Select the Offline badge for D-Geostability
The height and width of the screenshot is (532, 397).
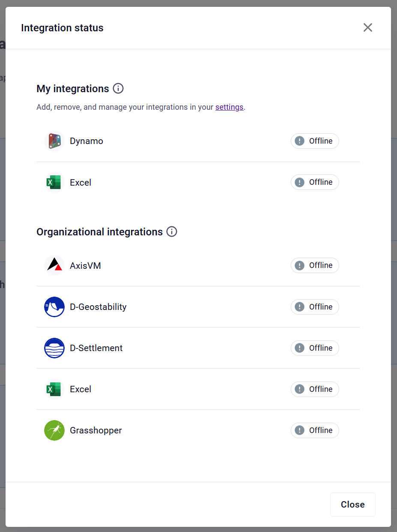[x=315, y=307]
